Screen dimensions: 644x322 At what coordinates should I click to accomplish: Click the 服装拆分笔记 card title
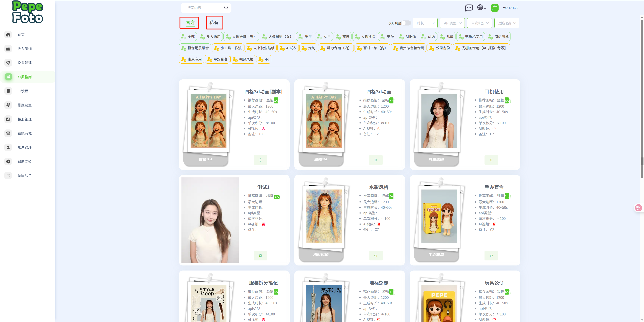tap(263, 282)
